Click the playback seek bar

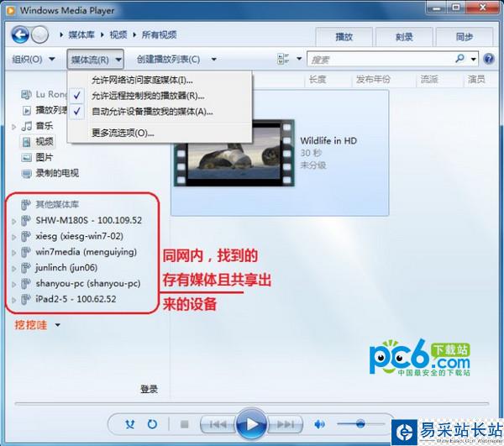251,403
